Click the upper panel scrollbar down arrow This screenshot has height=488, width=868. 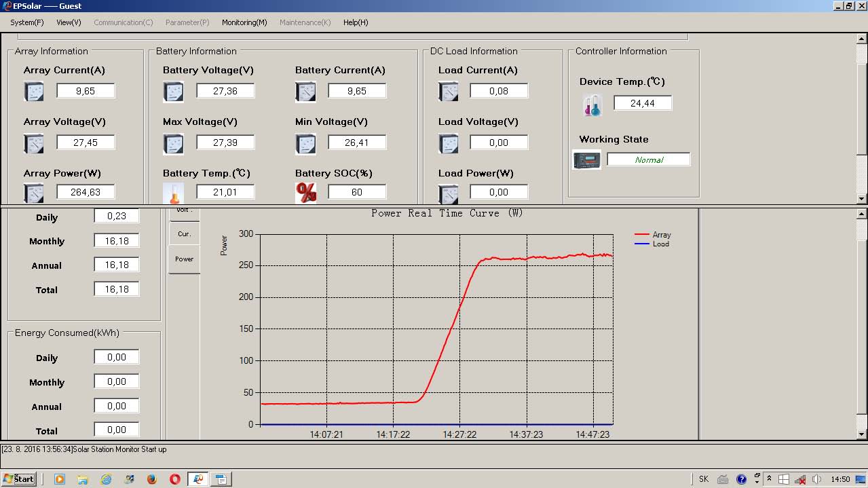(862, 199)
